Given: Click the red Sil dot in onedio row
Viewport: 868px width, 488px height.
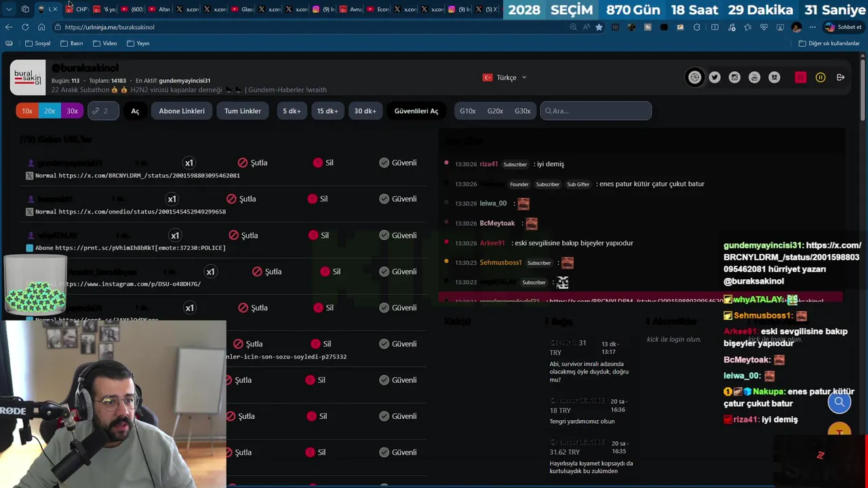Looking at the screenshot, I should (312, 199).
